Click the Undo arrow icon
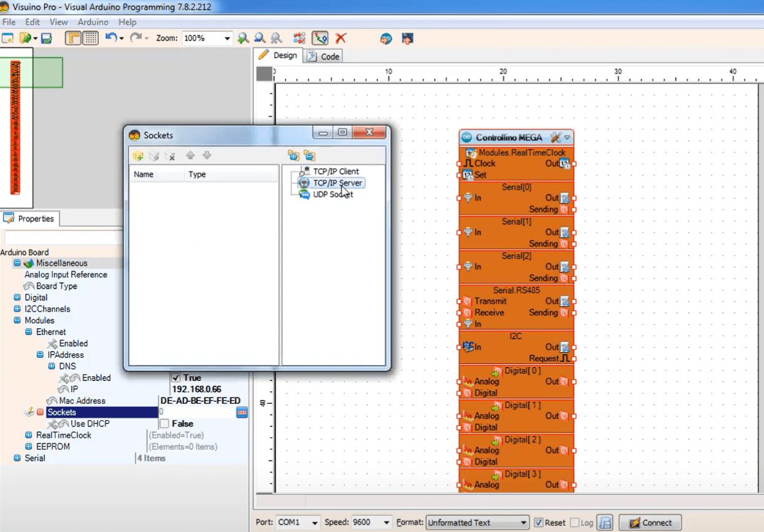764x532 pixels. click(x=111, y=38)
